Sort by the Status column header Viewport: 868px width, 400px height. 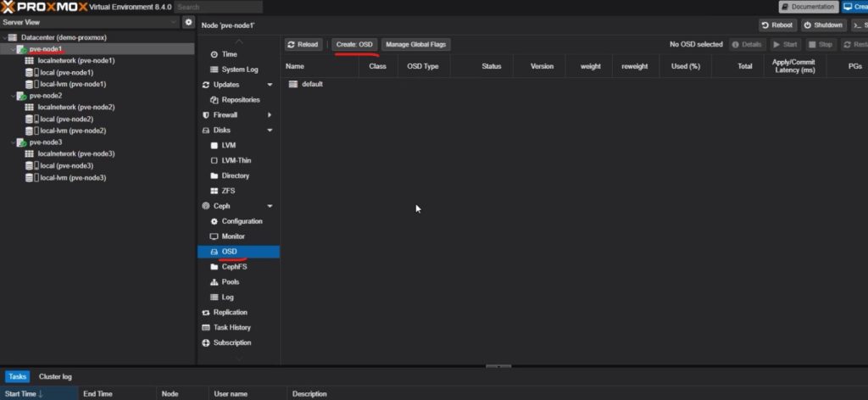[481, 66]
